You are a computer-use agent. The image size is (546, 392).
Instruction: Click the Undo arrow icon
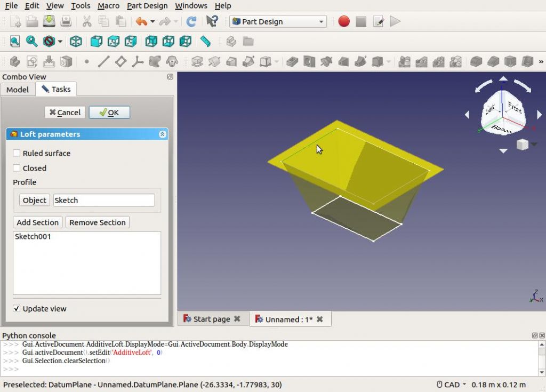[x=141, y=22]
